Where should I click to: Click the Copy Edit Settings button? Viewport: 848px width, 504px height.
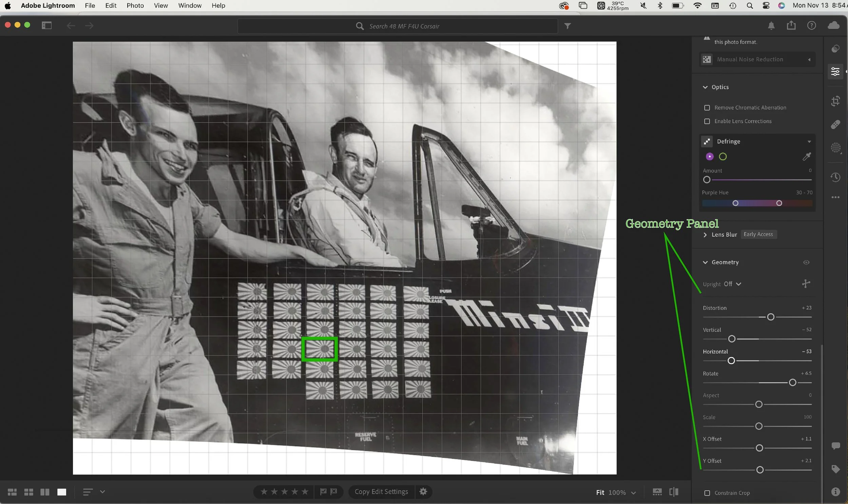381,492
